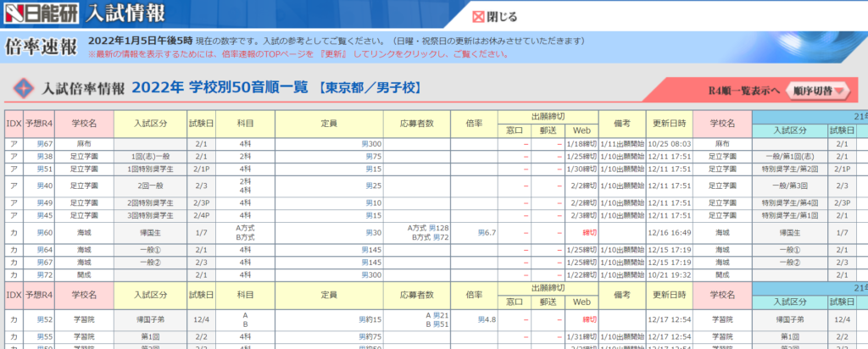Click 備考 in the top header row
868x349 pixels.
(622, 124)
